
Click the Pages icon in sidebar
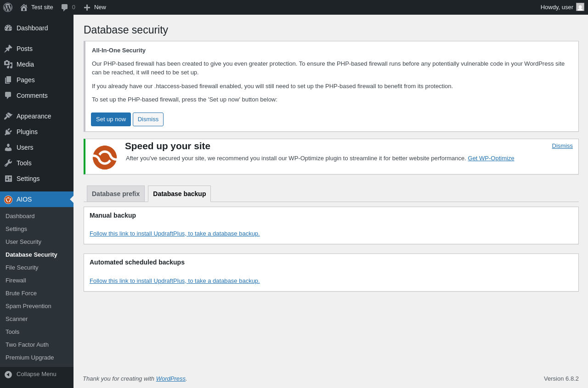(8, 80)
